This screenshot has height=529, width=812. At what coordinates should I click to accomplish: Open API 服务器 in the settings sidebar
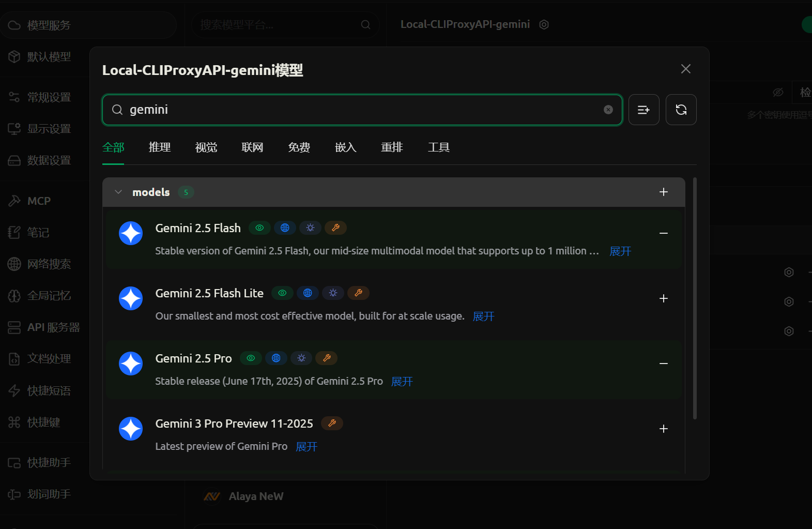pos(44,327)
